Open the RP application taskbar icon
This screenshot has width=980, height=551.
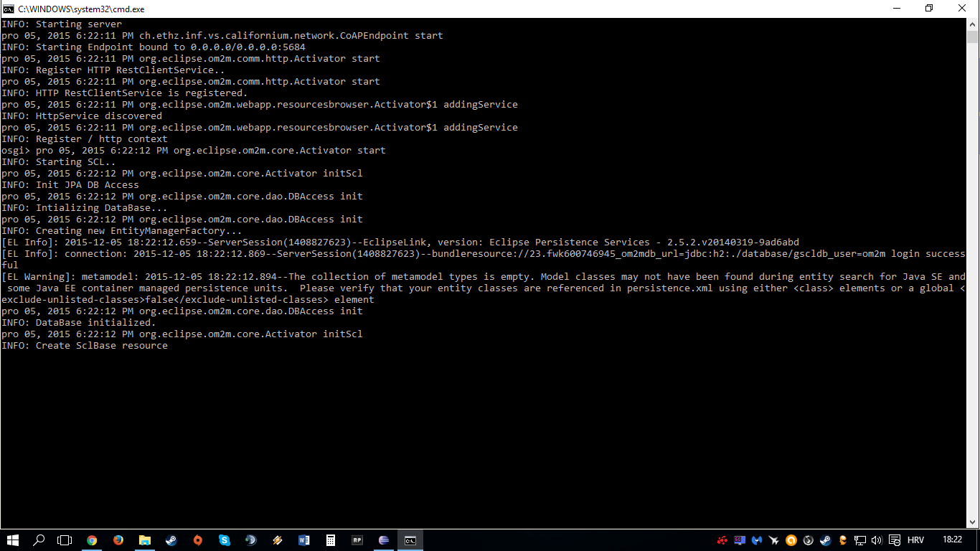[357, 540]
